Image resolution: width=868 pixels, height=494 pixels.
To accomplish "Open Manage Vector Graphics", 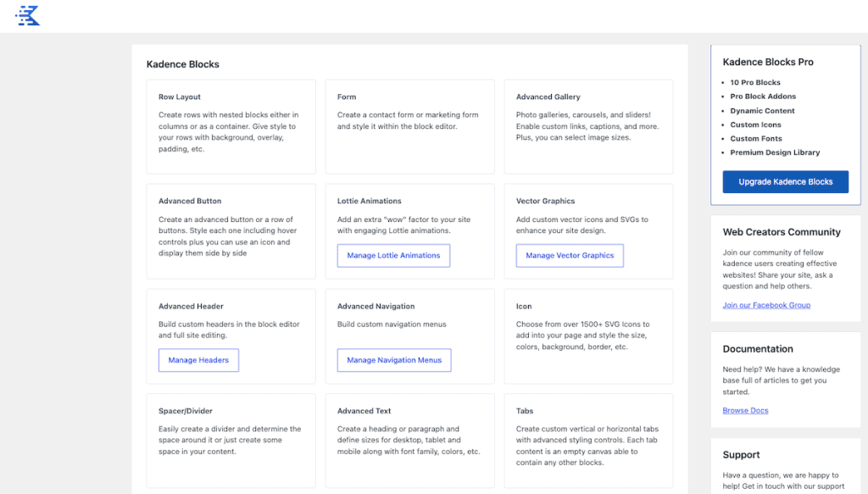I will click(569, 255).
